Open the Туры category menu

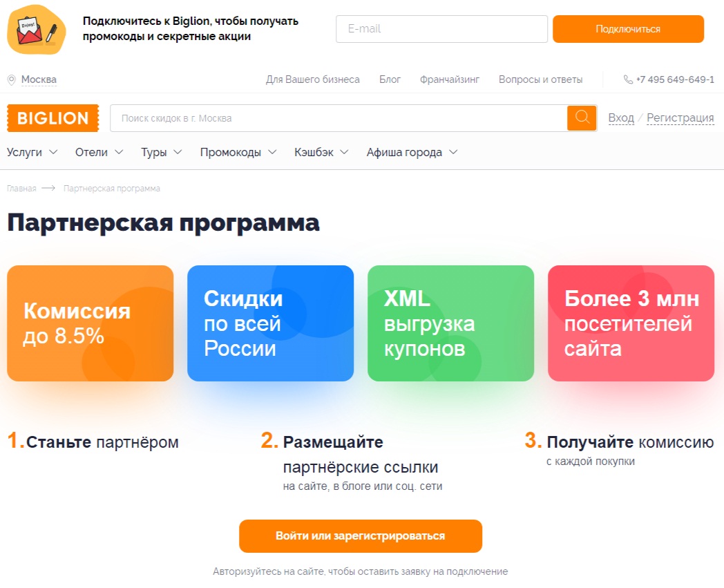click(154, 153)
